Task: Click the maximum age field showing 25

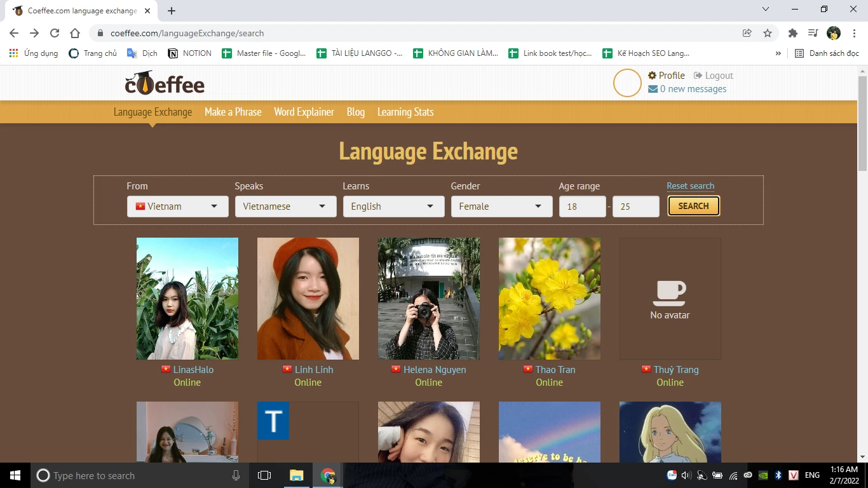Action: pyautogui.click(x=636, y=207)
